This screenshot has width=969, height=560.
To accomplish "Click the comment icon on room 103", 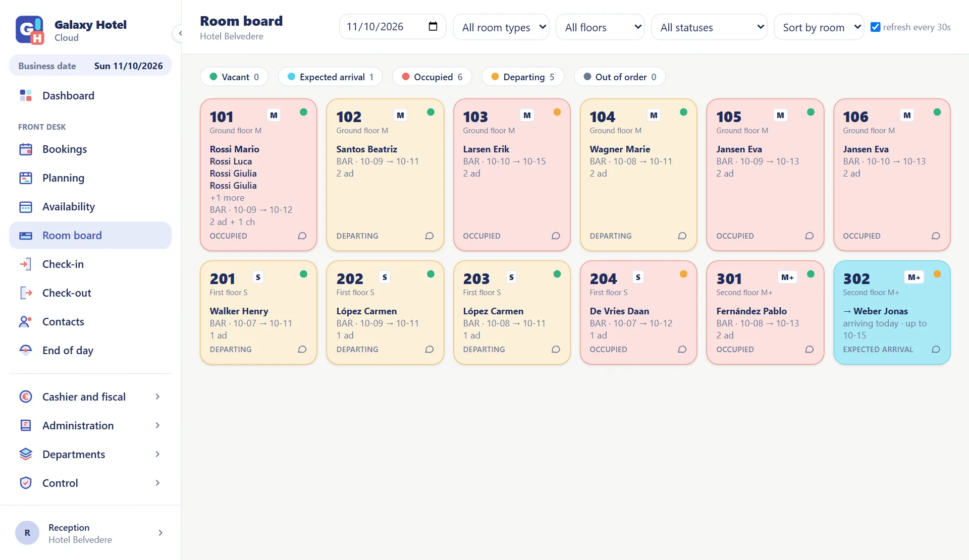I will (556, 236).
